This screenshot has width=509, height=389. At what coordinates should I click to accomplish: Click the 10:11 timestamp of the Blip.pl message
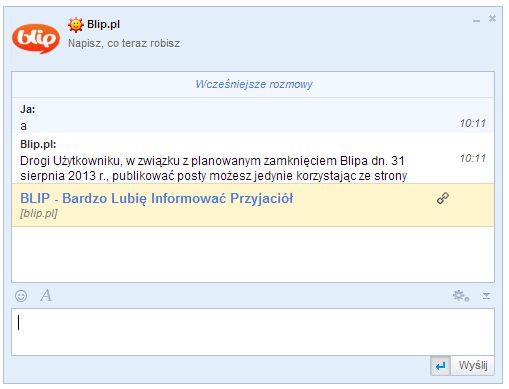[473, 158]
